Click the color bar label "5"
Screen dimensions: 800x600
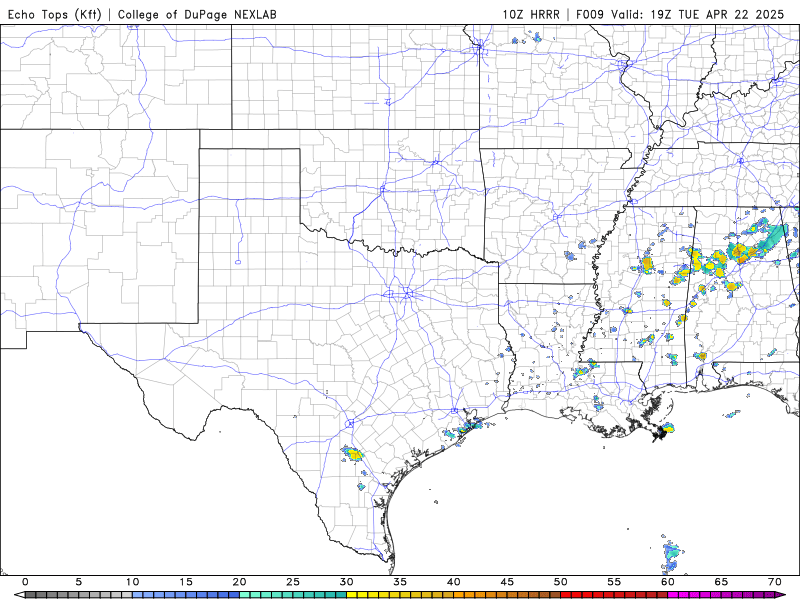79,582
